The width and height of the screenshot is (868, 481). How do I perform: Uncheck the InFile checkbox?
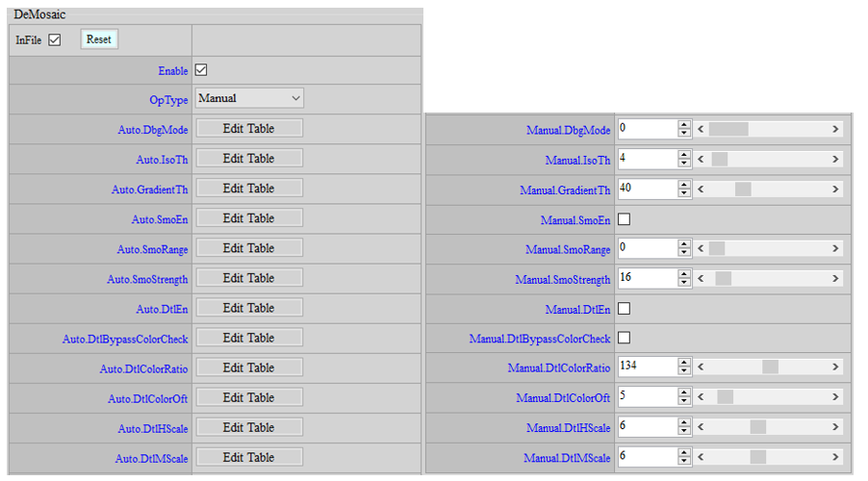[x=55, y=40]
